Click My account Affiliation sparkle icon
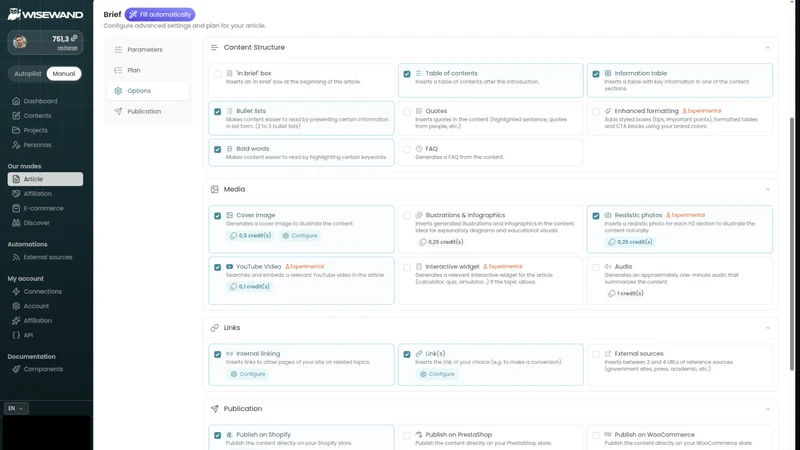Viewport: 800px width, 450px height. (x=16, y=320)
